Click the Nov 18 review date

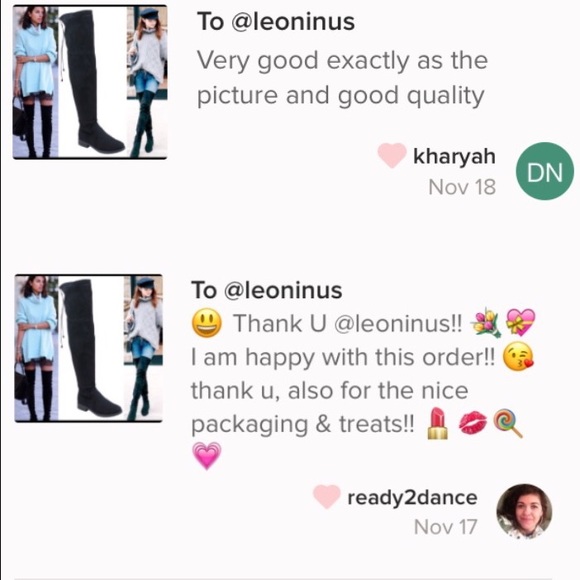462,187
